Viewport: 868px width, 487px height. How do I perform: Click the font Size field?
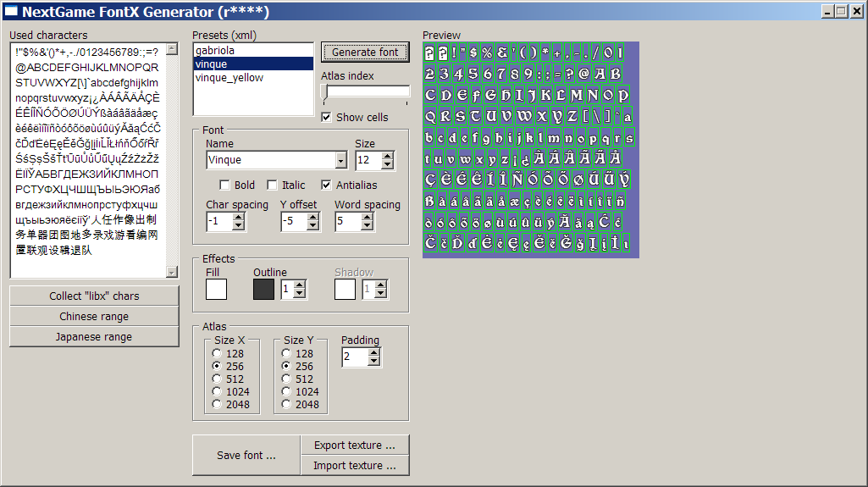[x=368, y=160]
